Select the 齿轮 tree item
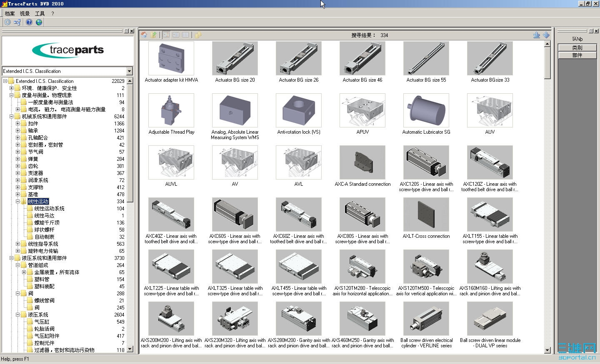 [33, 166]
